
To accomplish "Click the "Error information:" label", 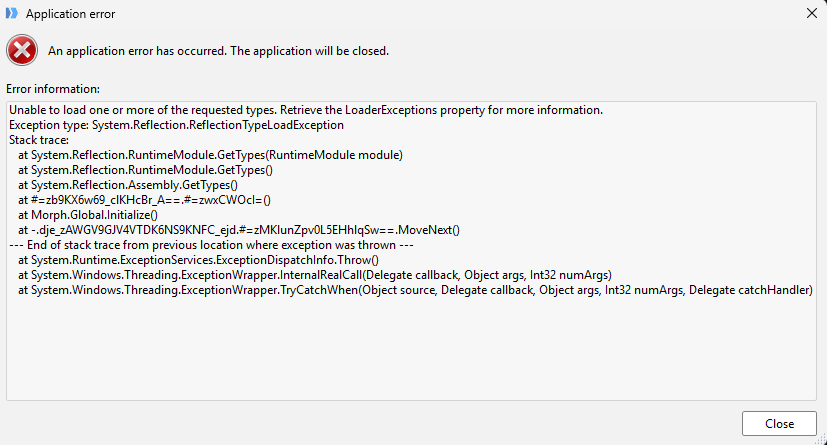I will pyautogui.click(x=52, y=89).
